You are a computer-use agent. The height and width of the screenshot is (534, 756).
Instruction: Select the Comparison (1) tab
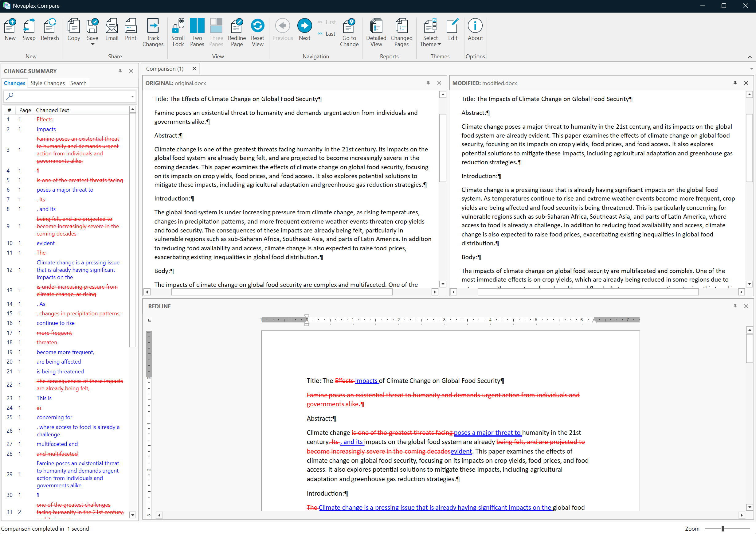[165, 68]
